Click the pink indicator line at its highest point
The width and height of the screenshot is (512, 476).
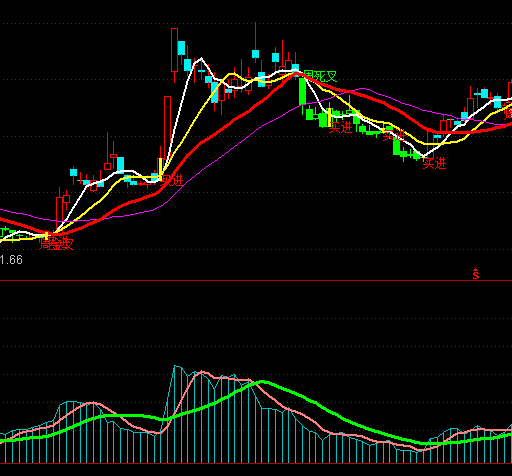[x=202, y=372]
